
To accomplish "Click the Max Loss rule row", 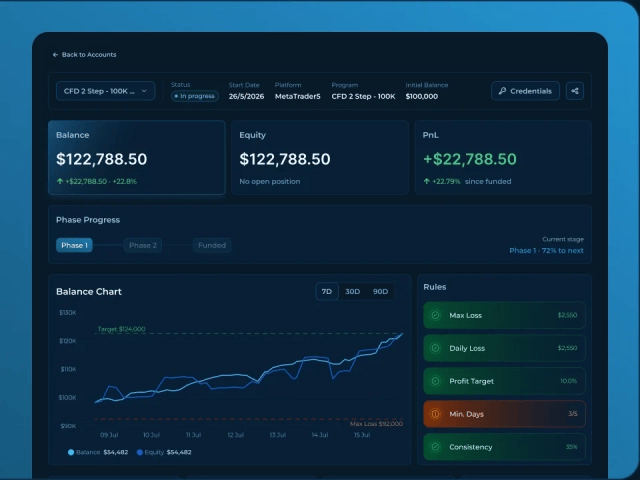I will click(x=504, y=315).
